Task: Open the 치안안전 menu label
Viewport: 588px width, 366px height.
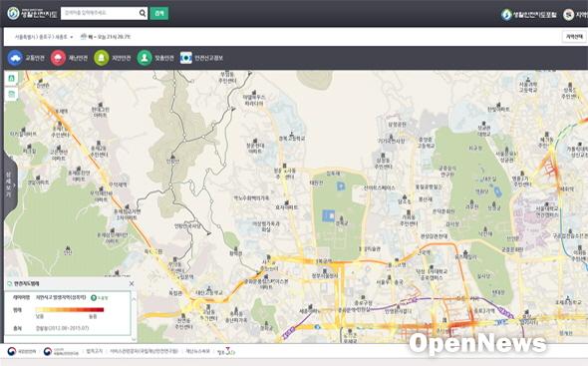Action: [122, 58]
